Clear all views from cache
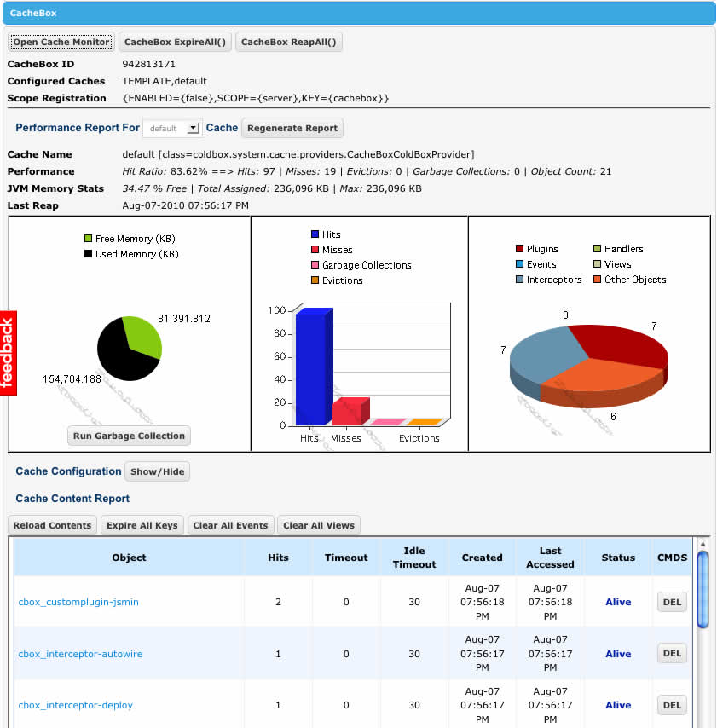717x728 pixels. [x=319, y=525]
